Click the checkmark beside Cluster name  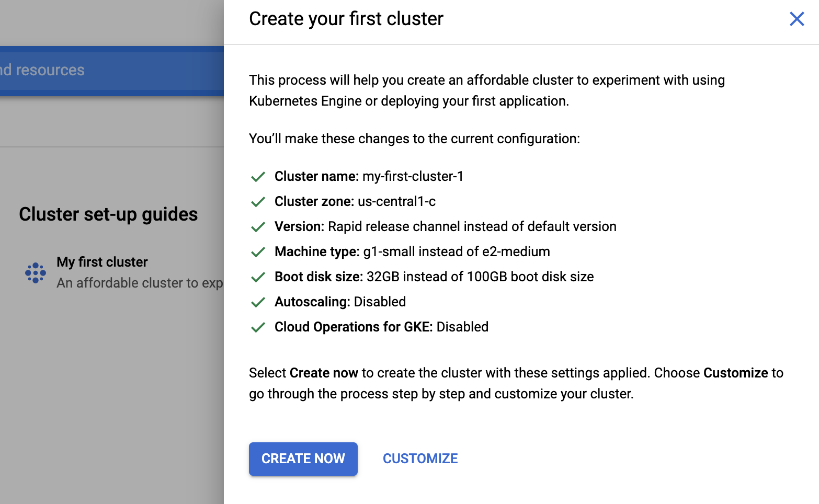tap(258, 177)
